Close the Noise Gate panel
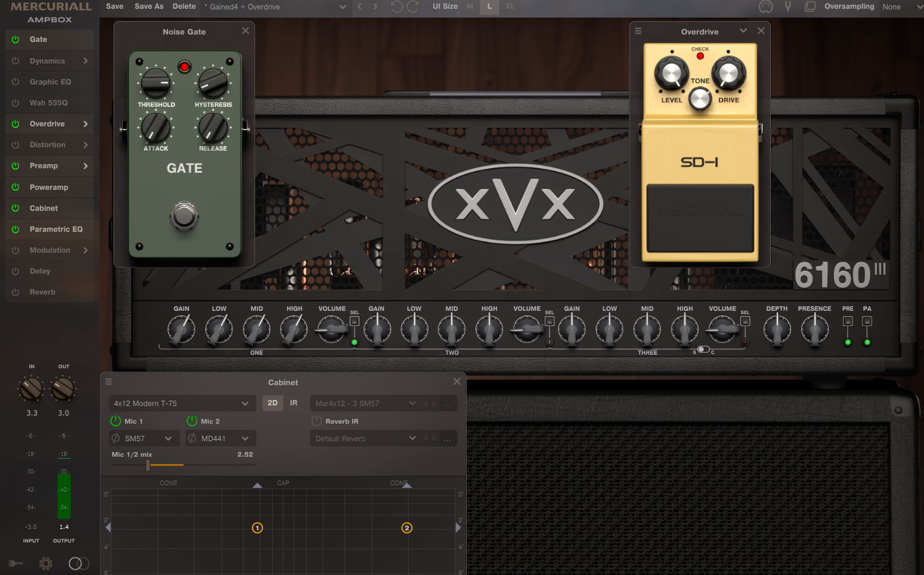924x575 pixels. (245, 31)
